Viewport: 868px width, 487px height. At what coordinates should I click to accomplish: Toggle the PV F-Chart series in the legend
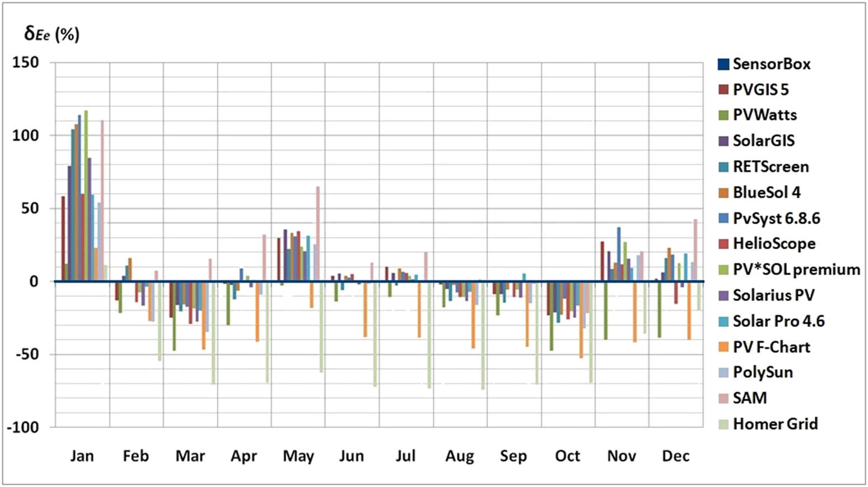722,347
